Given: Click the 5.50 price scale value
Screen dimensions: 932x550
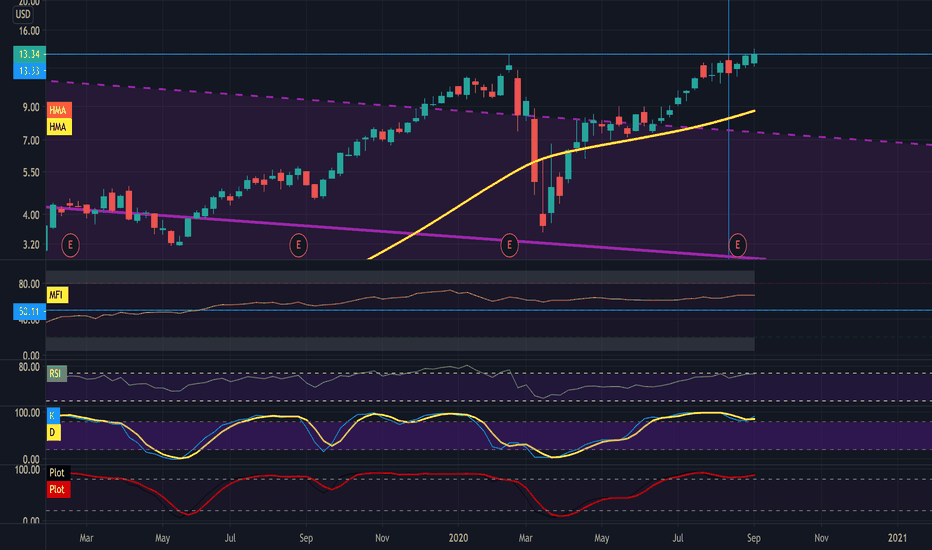Looking at the screenshot, I should tap(32, 173).
